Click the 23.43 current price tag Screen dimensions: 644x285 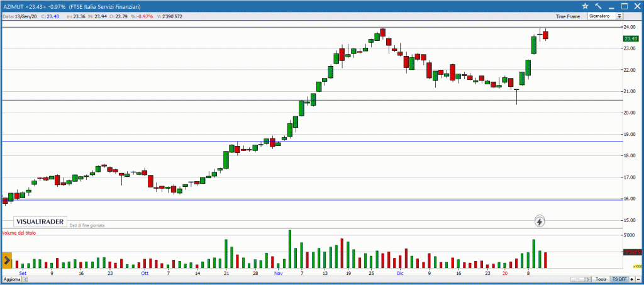[630, 38]
